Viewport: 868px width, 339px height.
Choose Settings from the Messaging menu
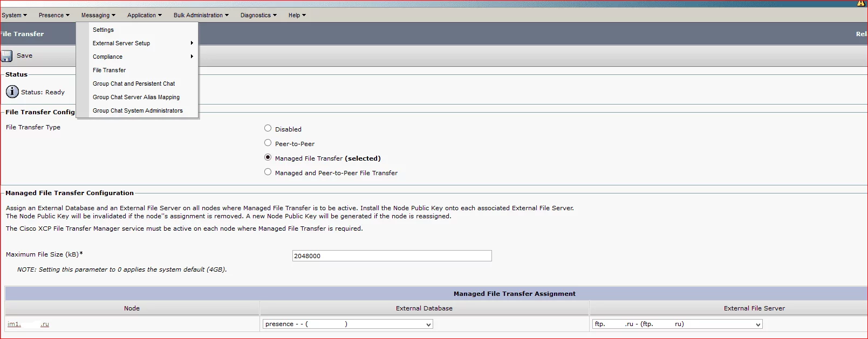click(103, 30)
